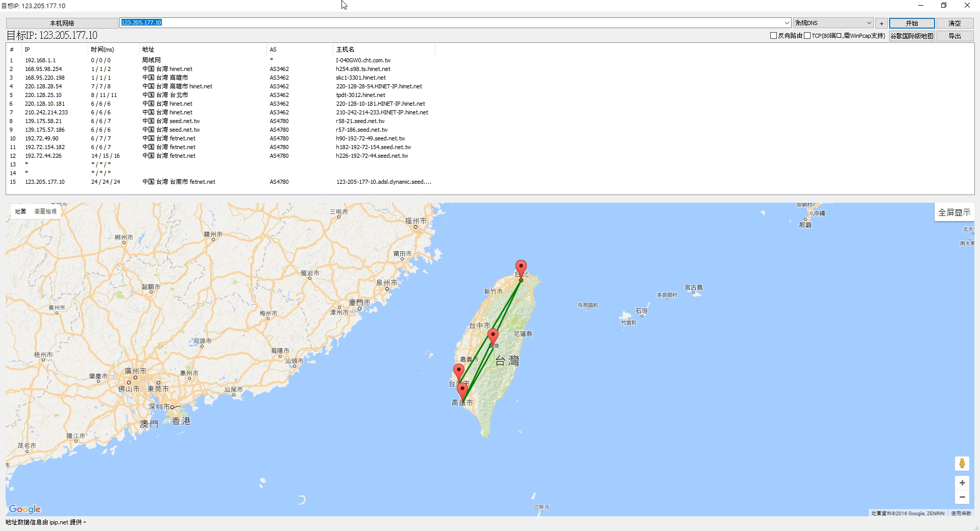This screenshot has width=980, height=531.
Task: Open the 使用條款 terms link
Action: (961, 513)
